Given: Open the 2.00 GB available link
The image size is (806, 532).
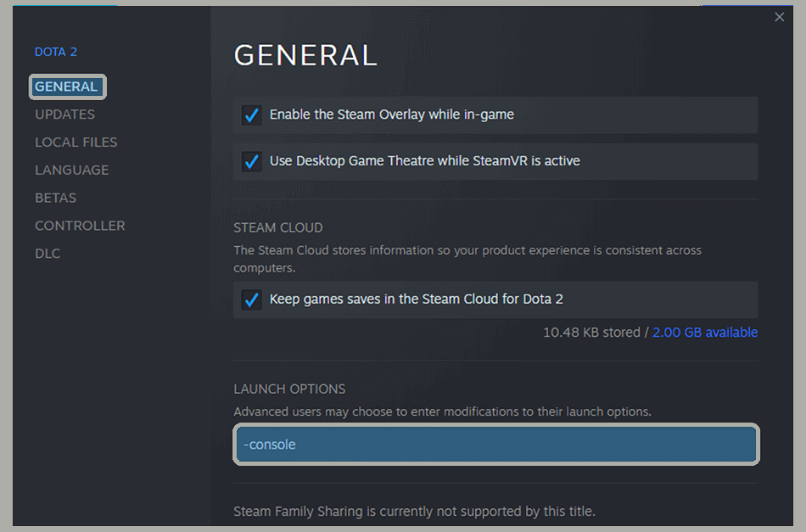Looking at the screenshot, I should click(704, 333).
